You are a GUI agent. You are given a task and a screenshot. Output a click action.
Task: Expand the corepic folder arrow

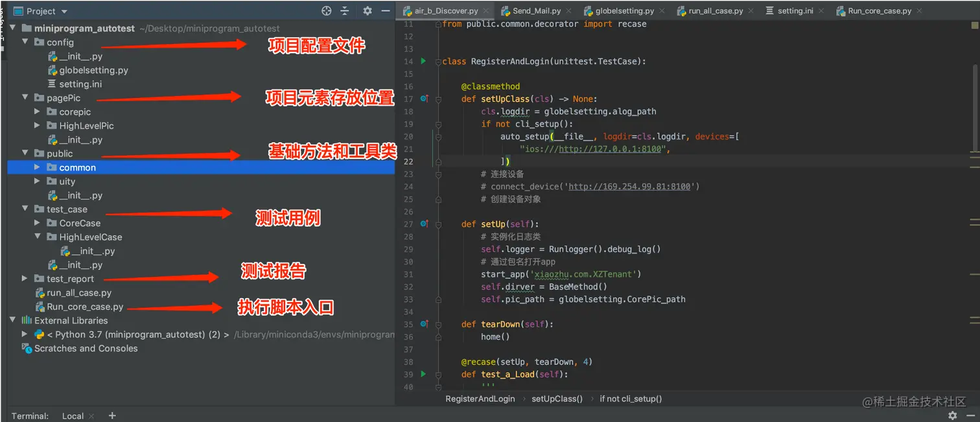coord(38,112)
